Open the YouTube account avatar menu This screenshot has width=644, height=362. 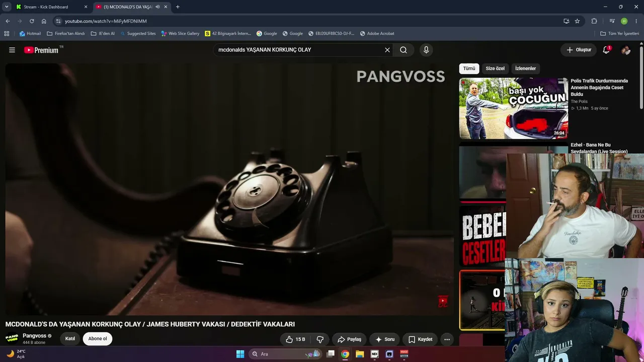626,50
